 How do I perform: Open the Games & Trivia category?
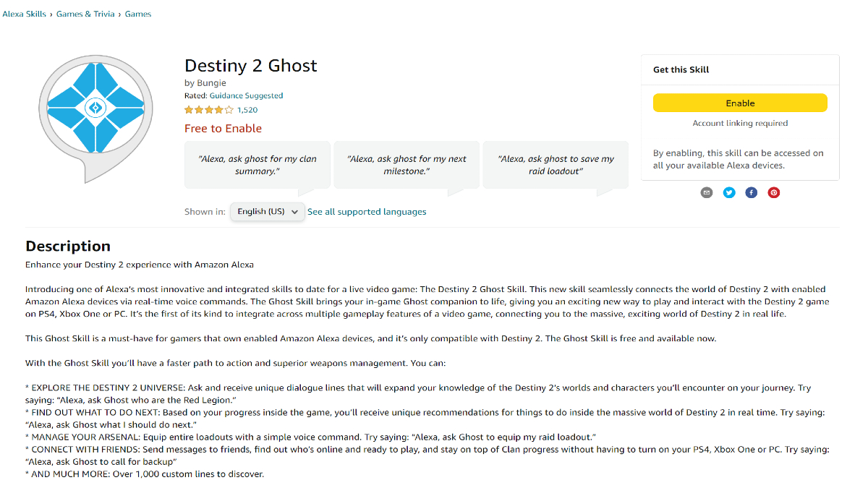(x=85, y=13)
